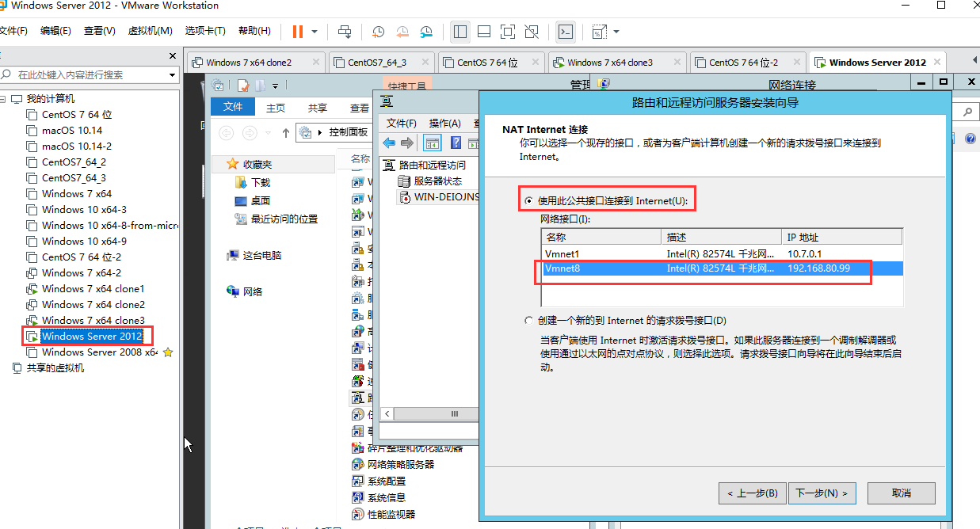The image size is (980, 529).
Task: Click the 主页 ribbon tab in Explorer
Action: click(276, 108)
